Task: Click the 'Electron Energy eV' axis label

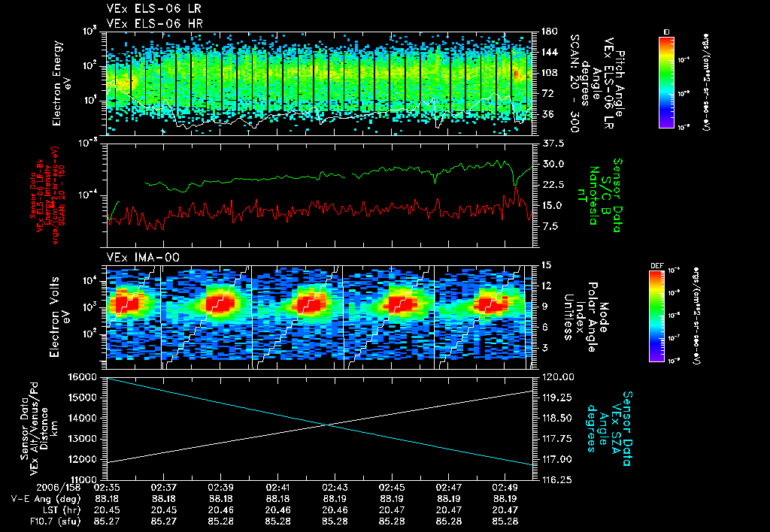Action: coord(62,83)
